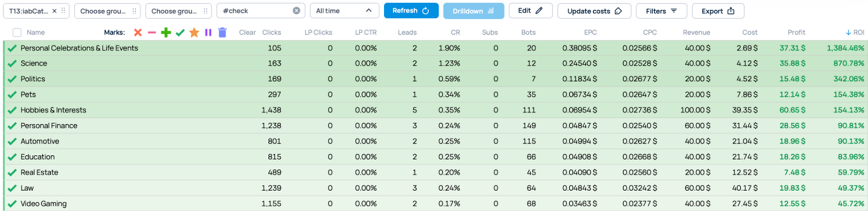
Task: Click green check mark on Real Estate row
Action: 12,172
